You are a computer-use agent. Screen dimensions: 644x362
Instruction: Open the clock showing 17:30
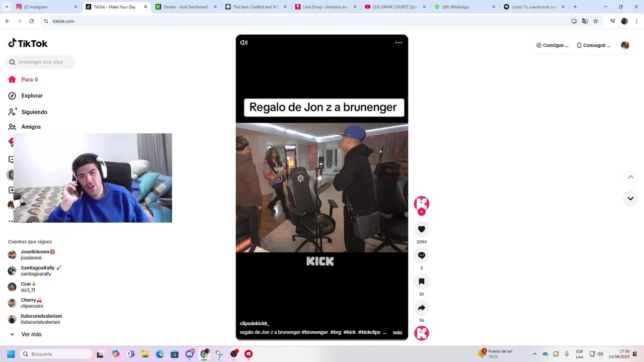point(619,354)
